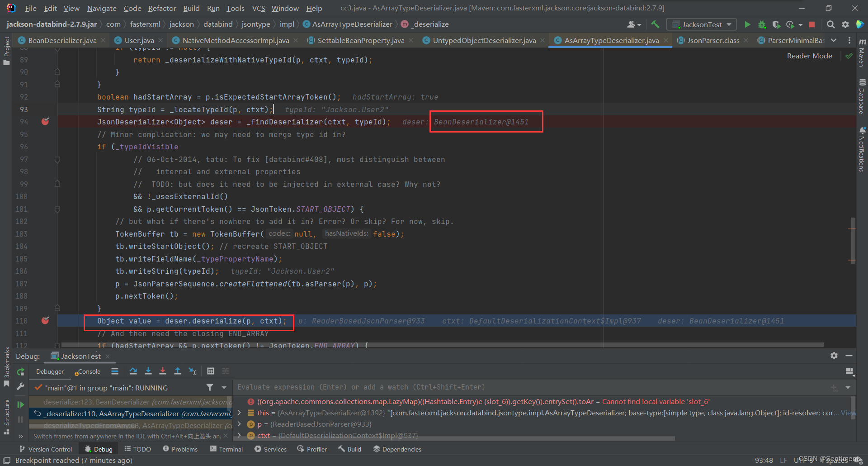Click 'jsontype' in breadcrumb path
The width and height of the screenshot is (868, 466).
tap(256, 24)
